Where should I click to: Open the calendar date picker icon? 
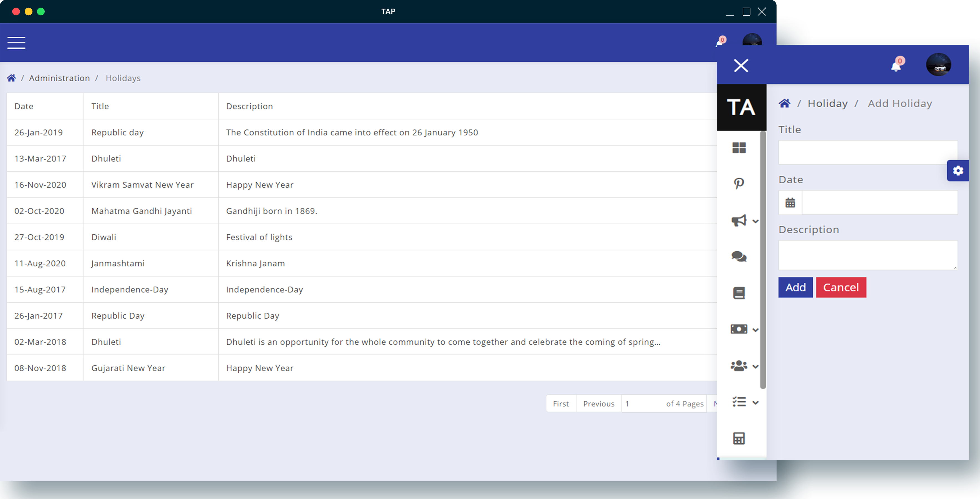pyautogui.click(x=790, y=202)
